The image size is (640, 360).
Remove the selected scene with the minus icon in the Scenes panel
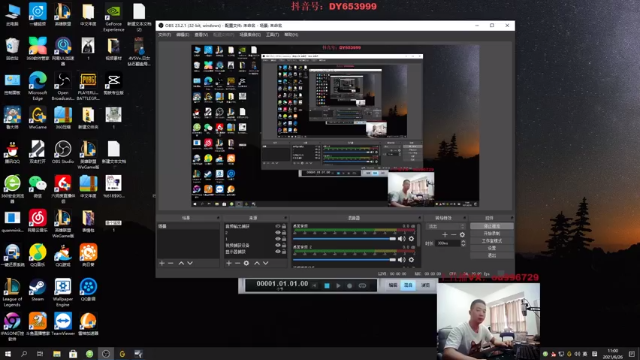[x=171, y=263]
